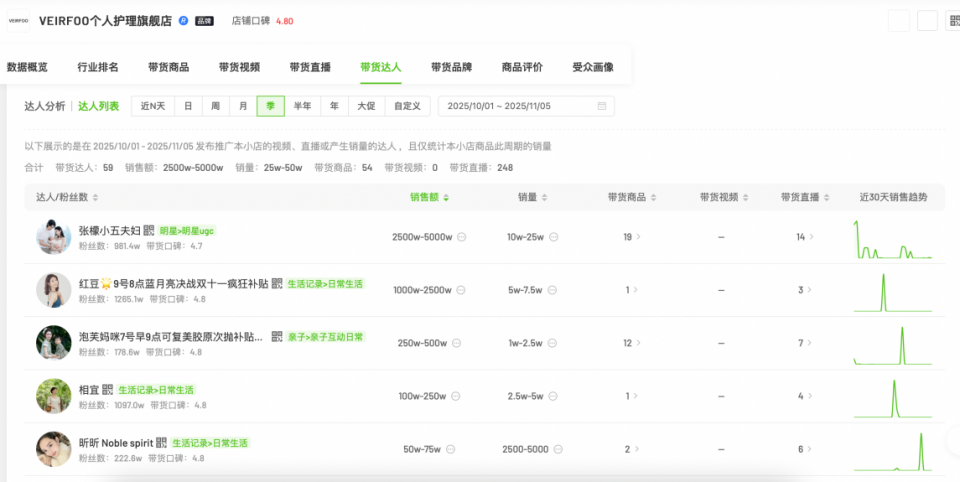Switch to the 带货商品 tab
The height and width of the screenshot is (482, 960).
coord(168,67)
